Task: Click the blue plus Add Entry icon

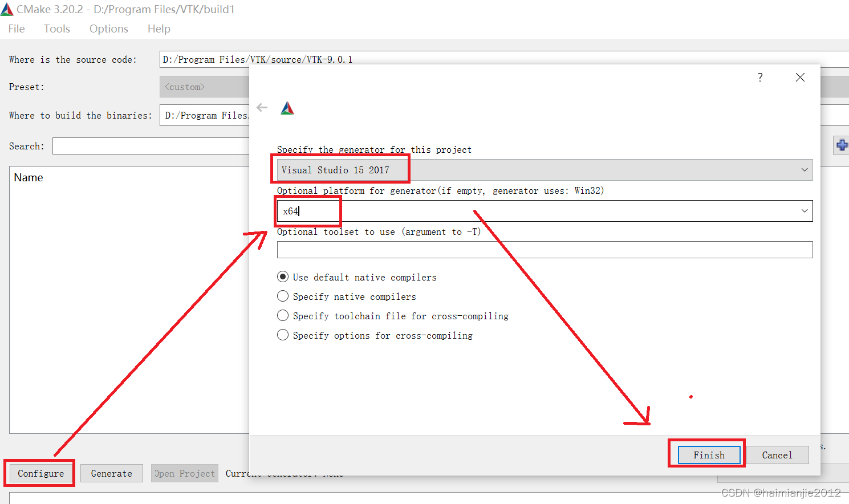Action: [842, 145]
